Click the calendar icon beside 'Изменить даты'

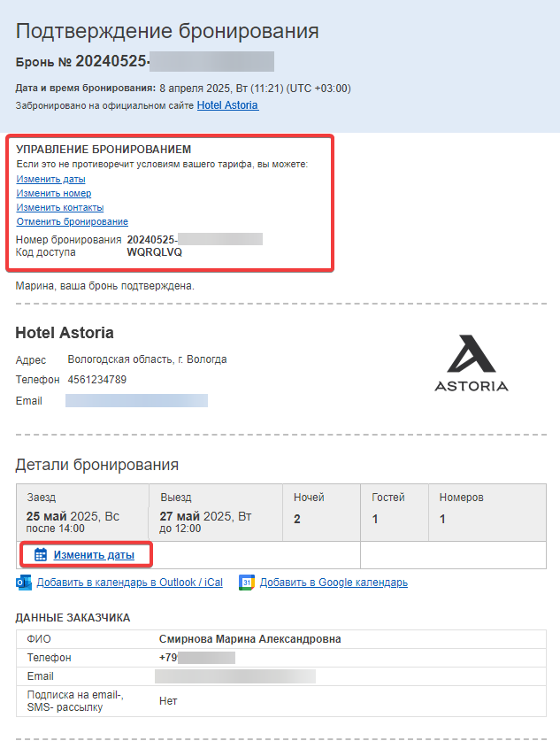point(41,555)
